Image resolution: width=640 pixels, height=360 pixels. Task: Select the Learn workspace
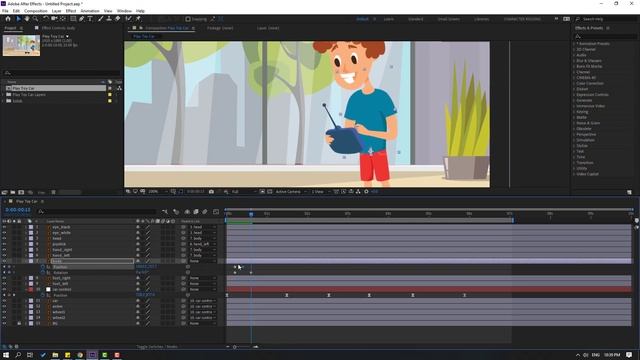[x=389, y=19]
